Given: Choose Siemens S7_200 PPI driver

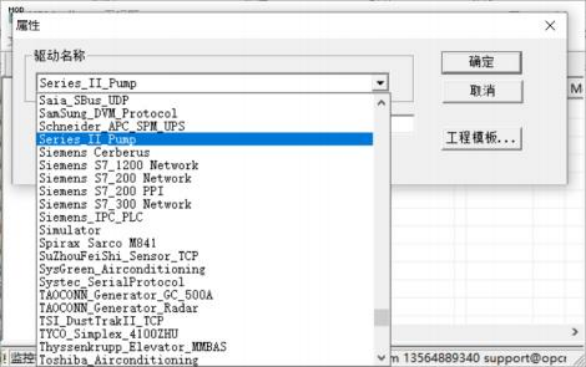Looking at the screenshot, I should [x=206, y=191].
